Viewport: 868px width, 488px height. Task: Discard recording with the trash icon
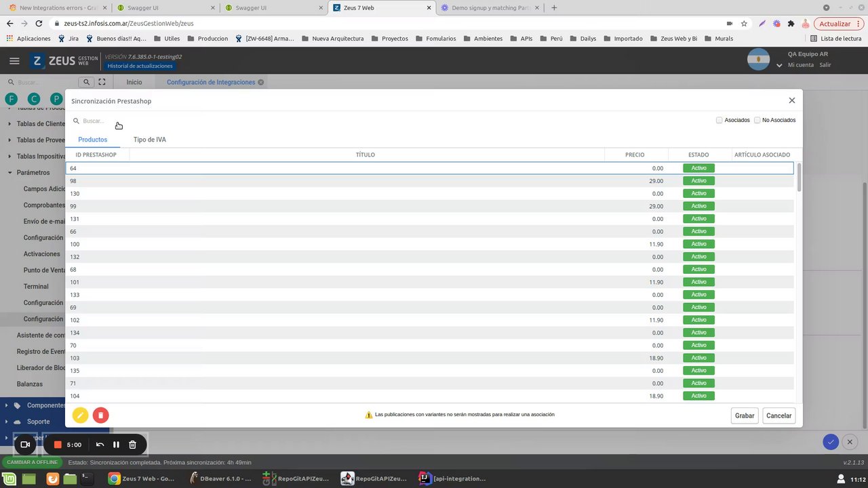click(132, 445)
